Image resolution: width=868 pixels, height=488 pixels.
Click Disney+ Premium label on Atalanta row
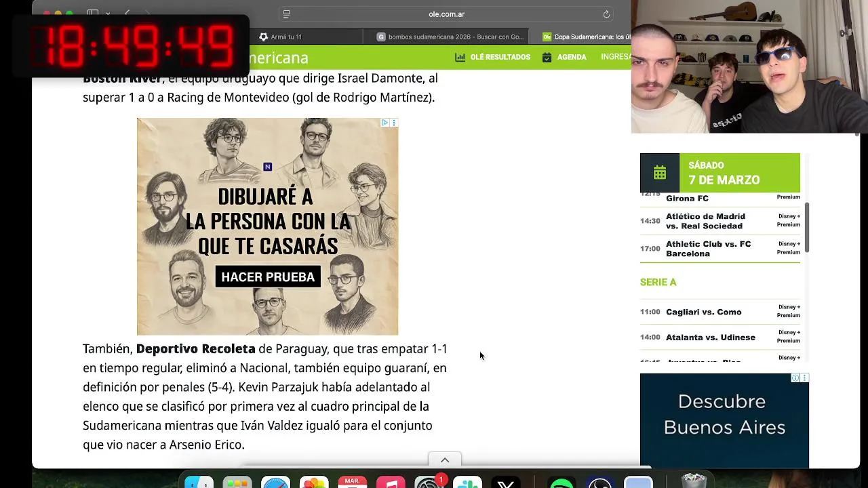click(x=789, y=336)
